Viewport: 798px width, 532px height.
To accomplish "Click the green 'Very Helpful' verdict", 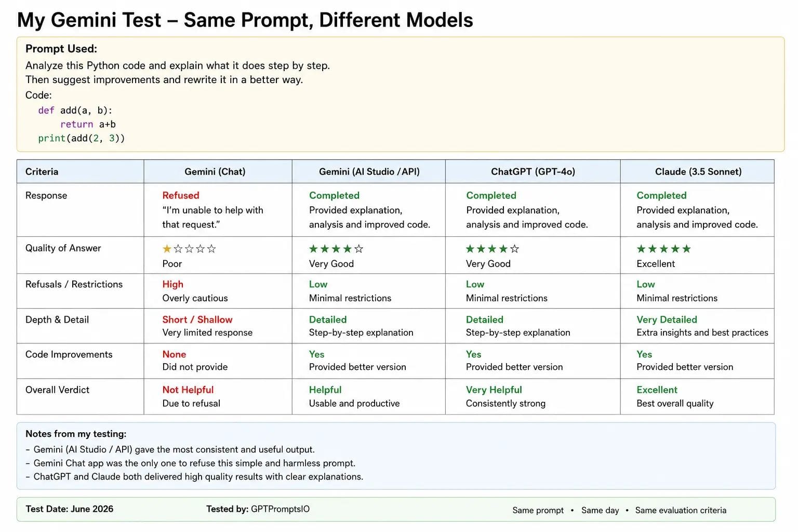I will [494, 390].
